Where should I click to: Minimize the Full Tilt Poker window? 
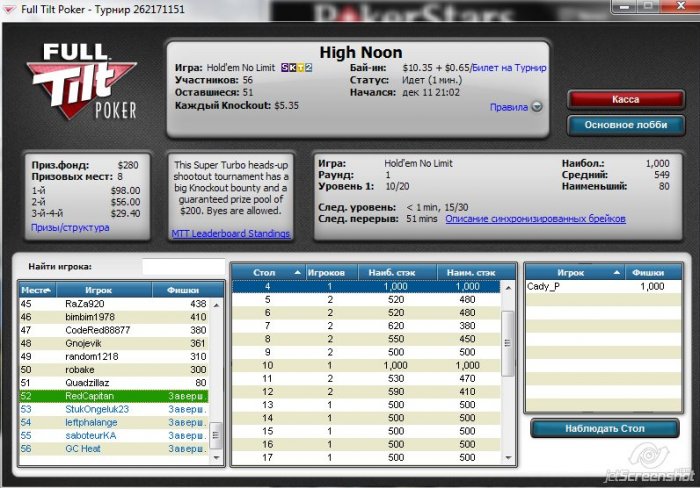coord(625,6)
